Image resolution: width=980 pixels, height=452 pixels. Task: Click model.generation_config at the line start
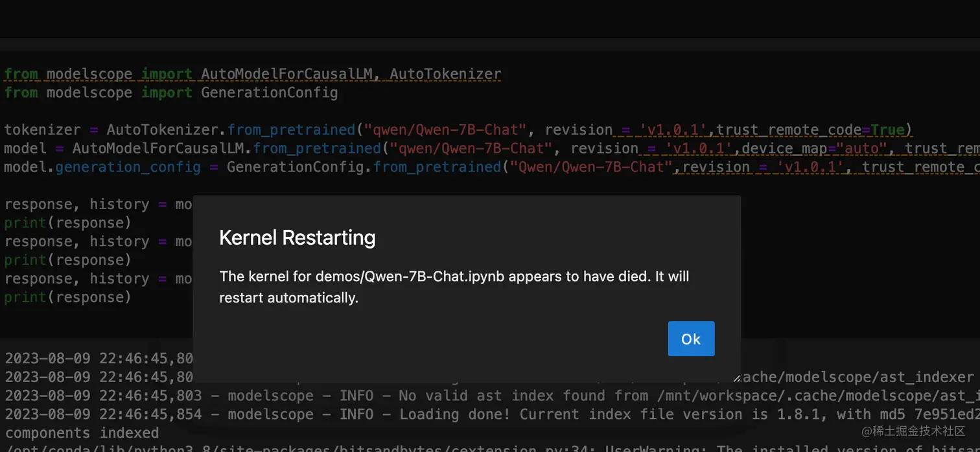(x=102, y=167)
